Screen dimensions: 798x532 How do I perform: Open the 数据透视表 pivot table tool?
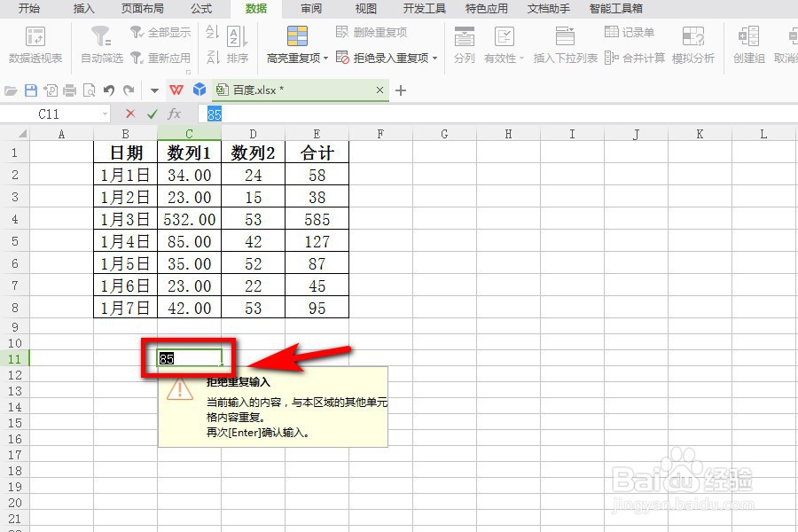pos(35,44)
